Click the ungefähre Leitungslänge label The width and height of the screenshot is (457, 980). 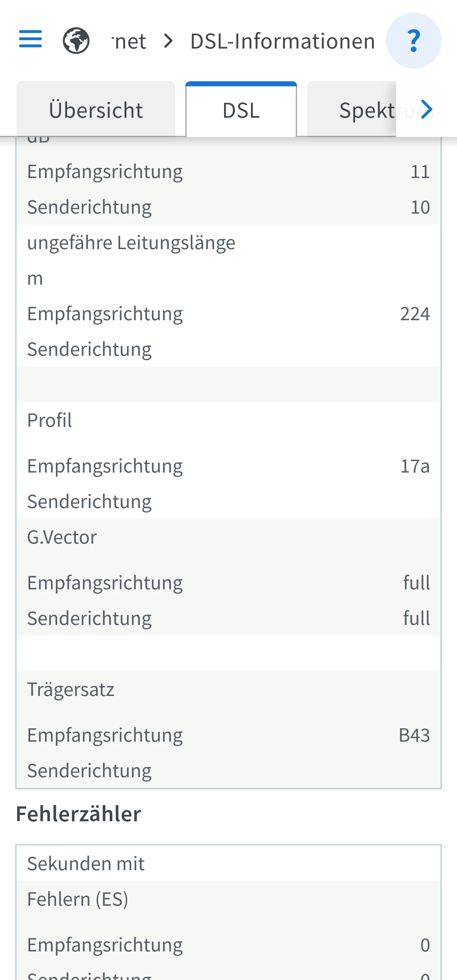coord(131,243)
